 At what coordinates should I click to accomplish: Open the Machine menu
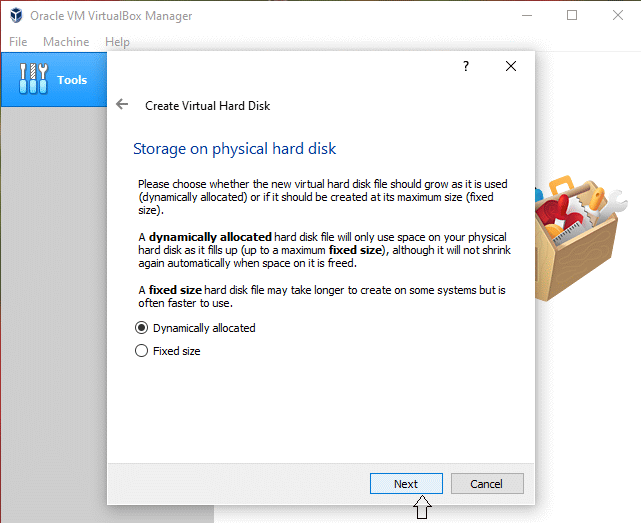pos(66,42)
